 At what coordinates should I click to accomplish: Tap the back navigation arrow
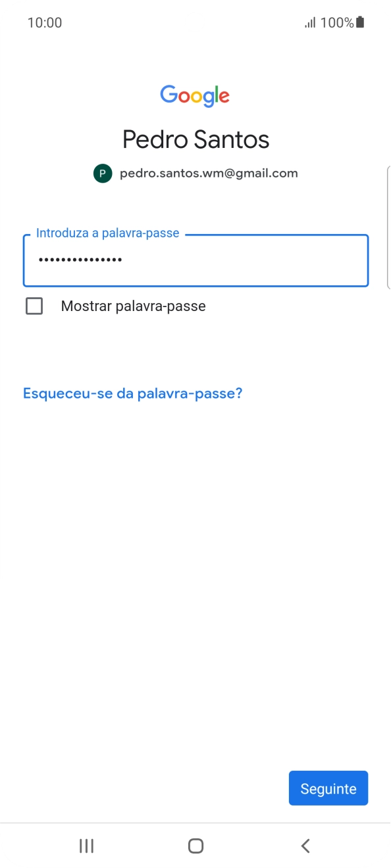(305, 846)
